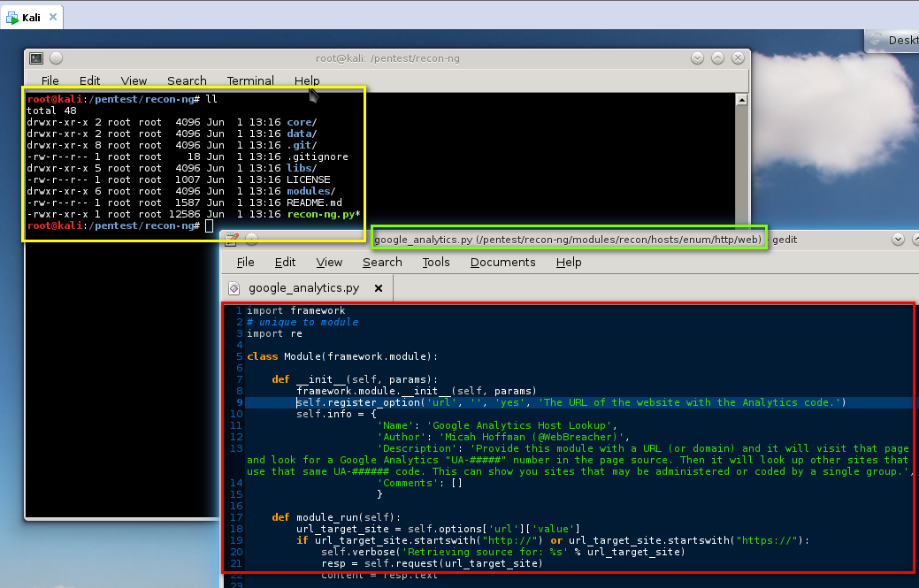This screenshot has height=588, width=919.
Task: Click the 'self.register_option' line 9
Action: tap(571, 402)
